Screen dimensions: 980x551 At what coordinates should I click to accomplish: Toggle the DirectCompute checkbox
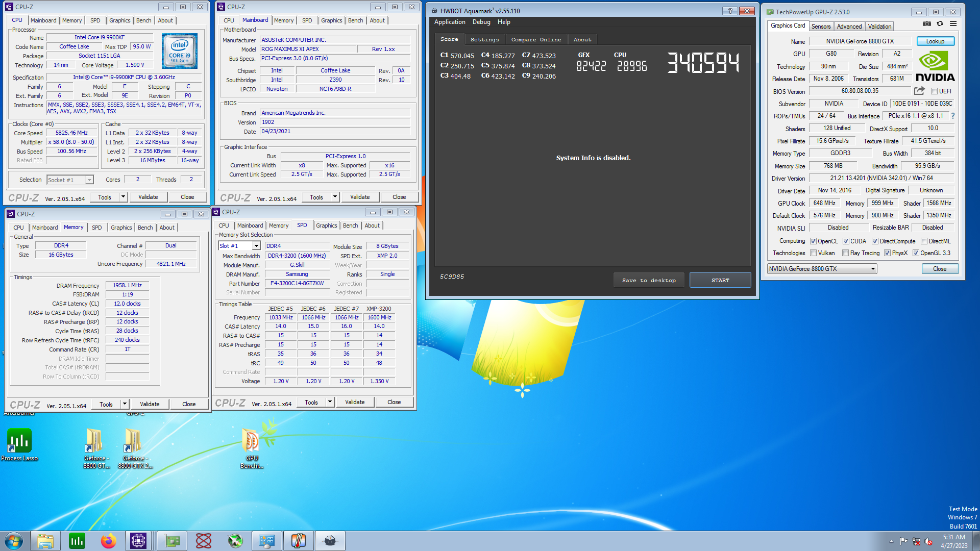[x=875, y=241]
